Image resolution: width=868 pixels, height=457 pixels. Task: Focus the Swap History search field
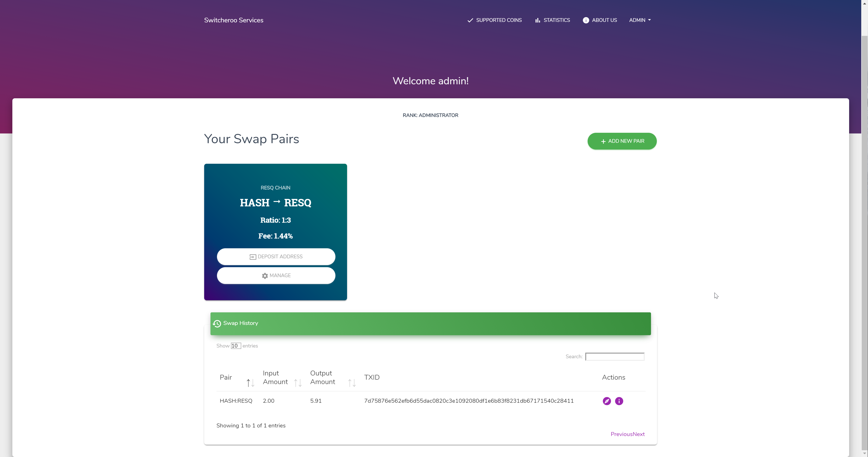tap(615, 356)
